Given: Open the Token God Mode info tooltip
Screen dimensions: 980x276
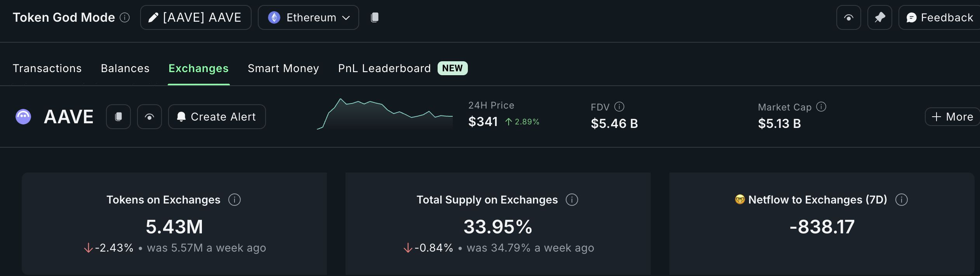Looking at the screenshot, I should pos(124,17).
